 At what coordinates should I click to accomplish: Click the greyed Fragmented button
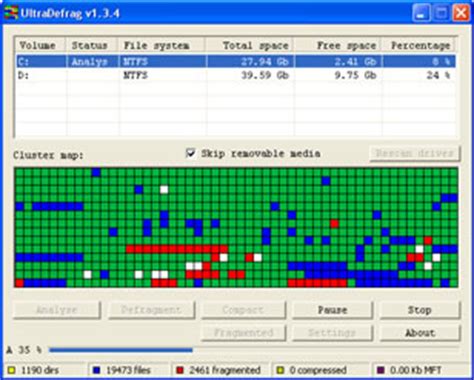click(243, 333)
